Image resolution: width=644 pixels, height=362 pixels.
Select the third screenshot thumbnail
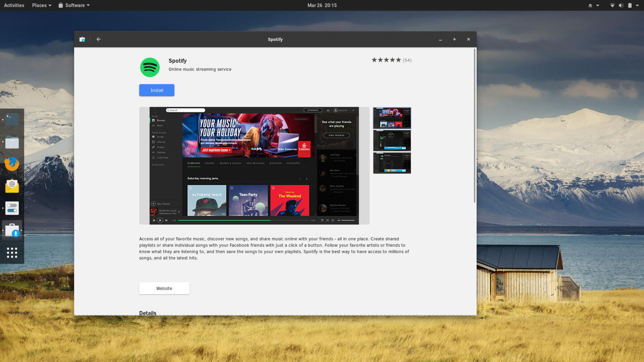pyautogui.click(x=392, y=163)
